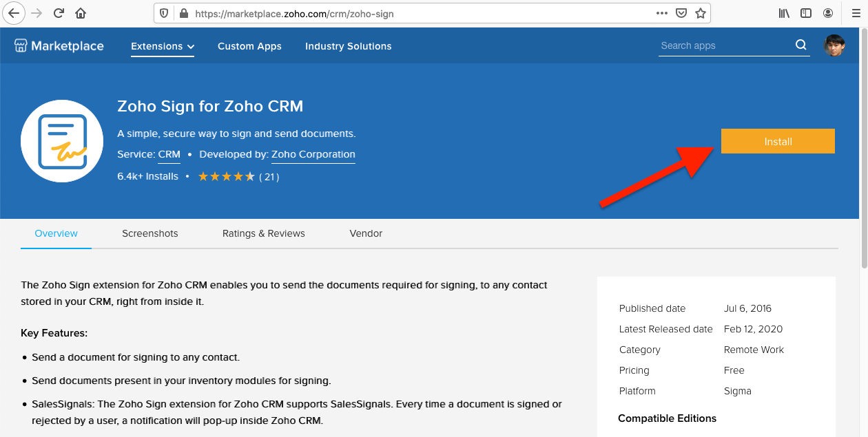Click the Feb 12, 2020 release date
Image resolution: width=868 pixels, height=437 pixels.
[754, 329]
